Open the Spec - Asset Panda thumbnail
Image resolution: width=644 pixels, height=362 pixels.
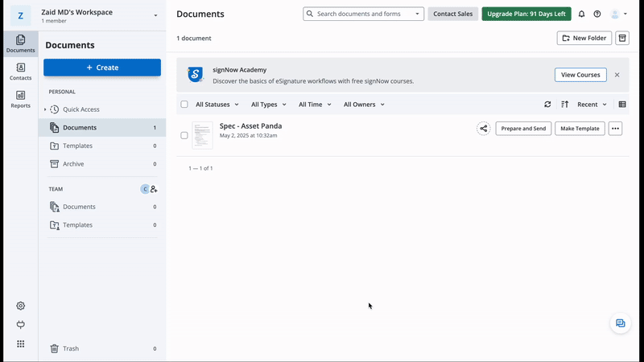tap(203, 135)
